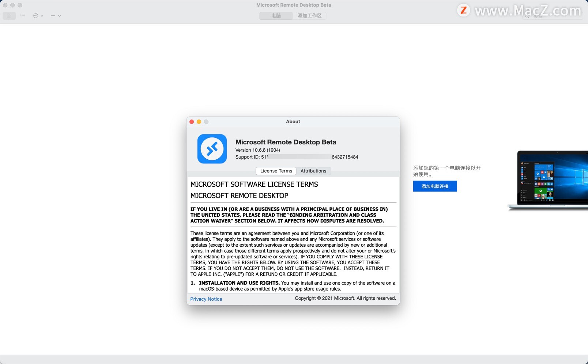Click the bold binding arbitration notice paragraph
This screenshot has width=588, height=364.
coord(289,215)
